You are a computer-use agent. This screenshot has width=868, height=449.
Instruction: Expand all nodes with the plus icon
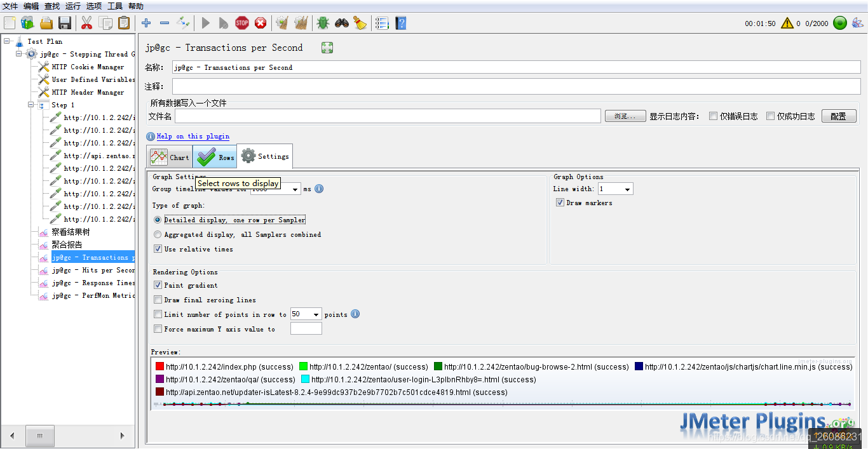pyautogui.click(x=147, y=23)
